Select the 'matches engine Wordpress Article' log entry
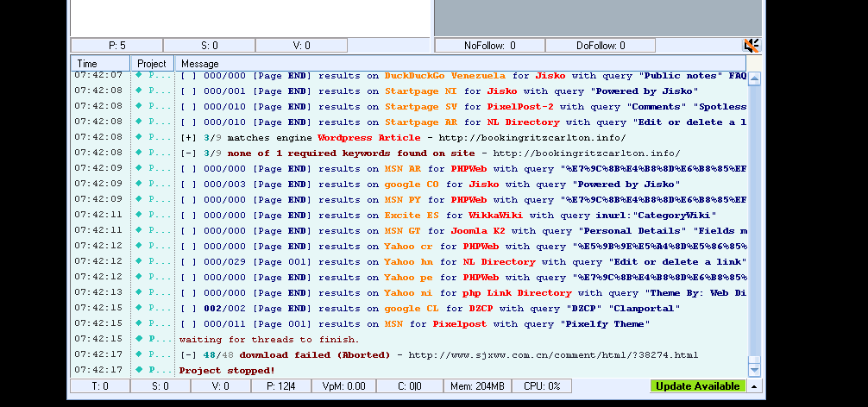 [404, 138]
